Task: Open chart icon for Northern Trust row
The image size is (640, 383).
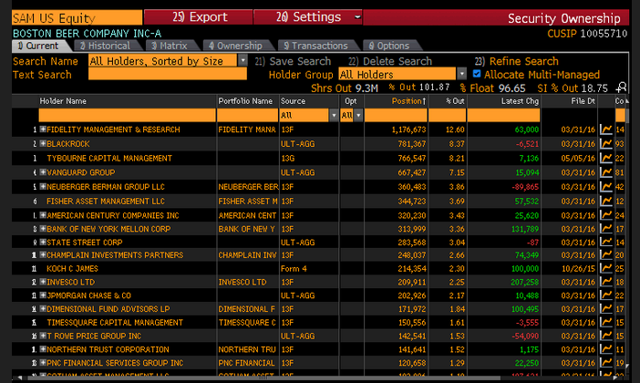Action: [x=606, y=350]
